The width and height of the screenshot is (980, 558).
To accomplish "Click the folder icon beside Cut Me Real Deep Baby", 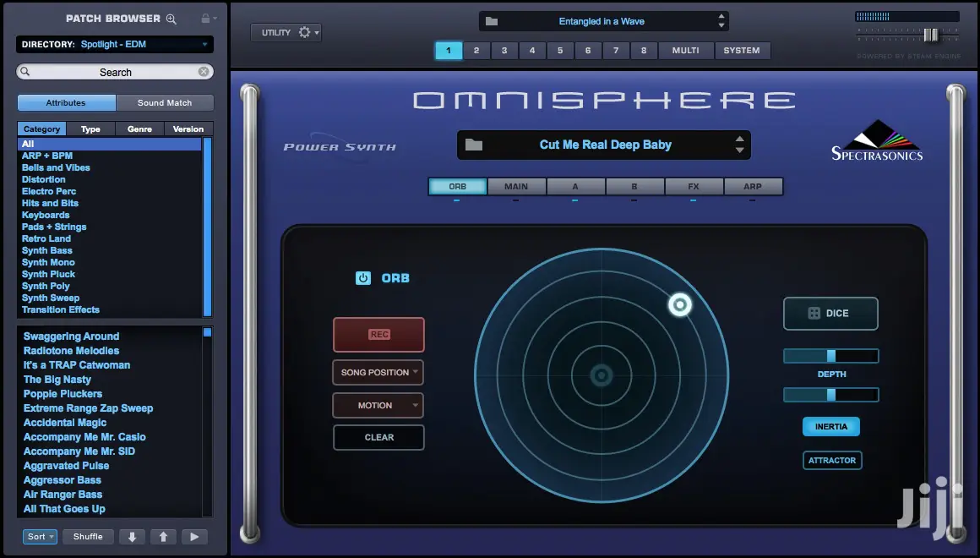I will (474, 145).
